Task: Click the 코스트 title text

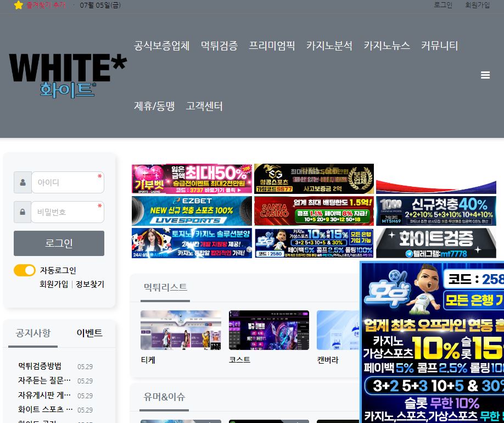Action: tap(240, 360)
